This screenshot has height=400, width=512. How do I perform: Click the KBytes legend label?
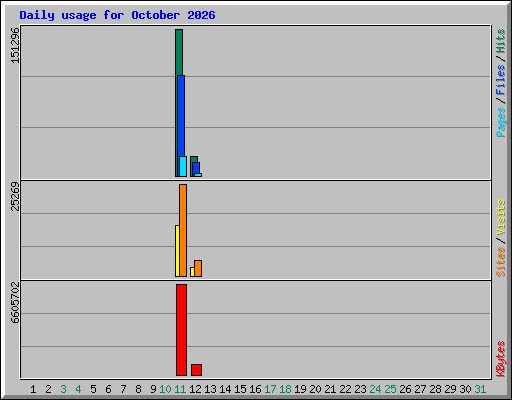(500, 359)
